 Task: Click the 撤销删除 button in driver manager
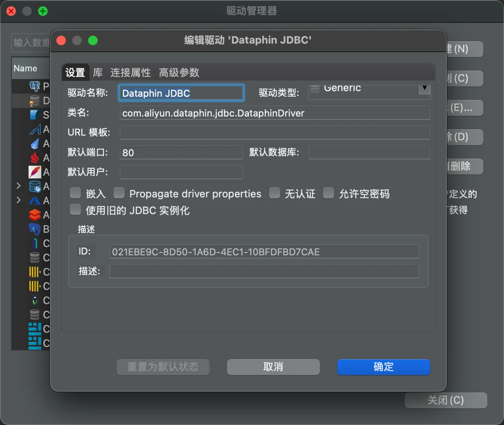click(x=465, y=167)
